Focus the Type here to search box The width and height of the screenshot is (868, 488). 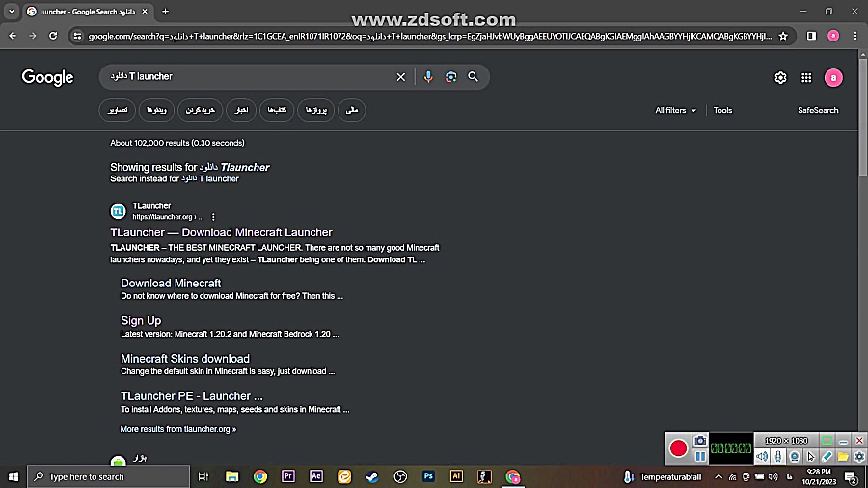pos(108,476)
